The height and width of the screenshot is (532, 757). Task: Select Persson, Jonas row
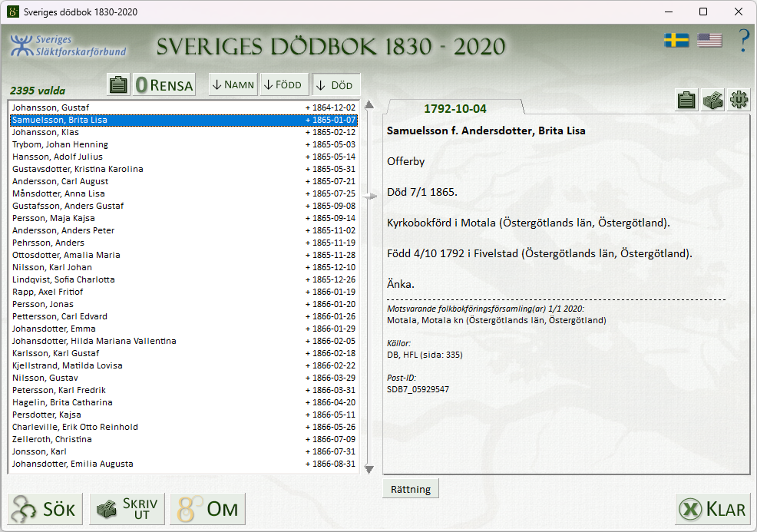click(x=183, y=304)
